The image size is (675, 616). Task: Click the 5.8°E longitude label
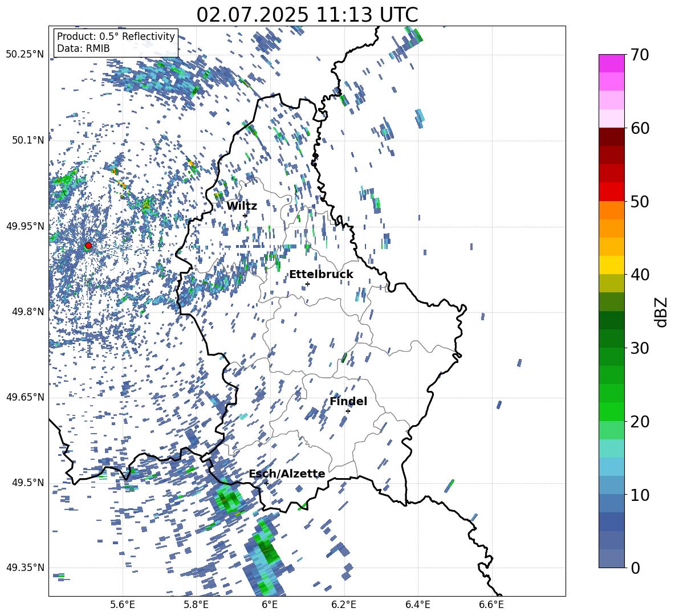pos(196,605)
